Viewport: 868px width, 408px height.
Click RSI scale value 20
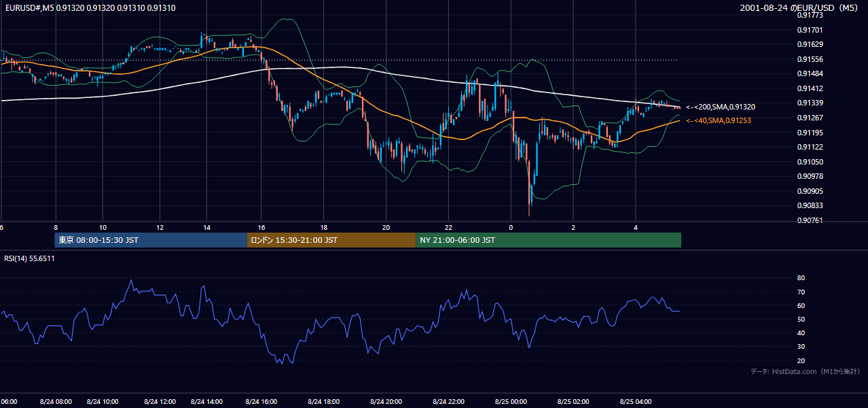801,360
